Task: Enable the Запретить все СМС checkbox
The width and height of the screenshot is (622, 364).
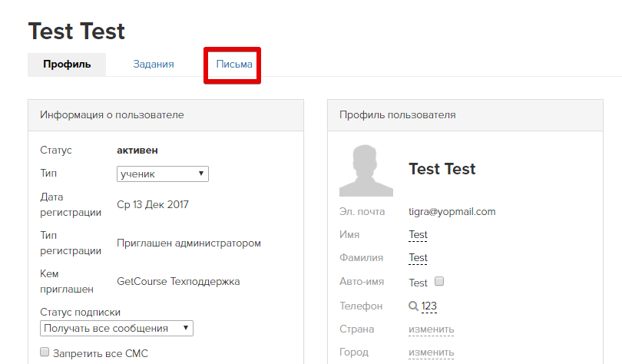Action: [45, 352]
